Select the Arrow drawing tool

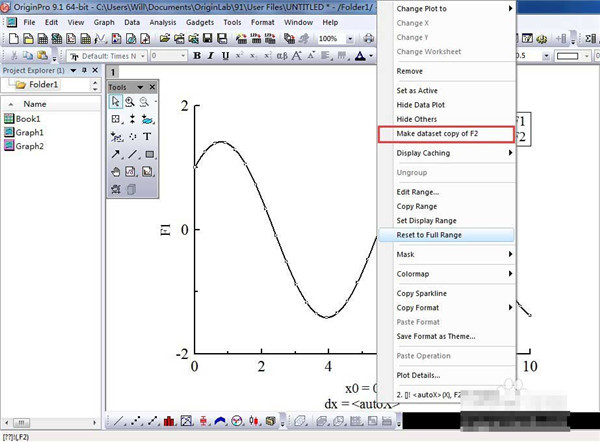coord(116,154)
